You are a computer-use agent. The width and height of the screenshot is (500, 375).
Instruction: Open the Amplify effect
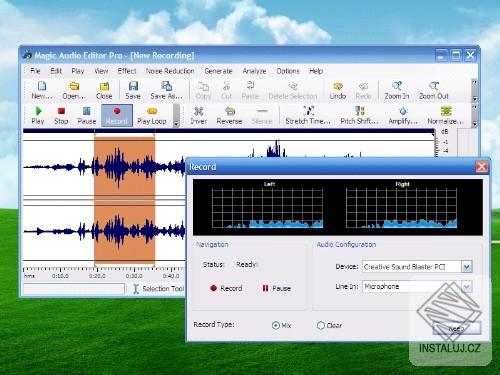(x=403, y=115)
